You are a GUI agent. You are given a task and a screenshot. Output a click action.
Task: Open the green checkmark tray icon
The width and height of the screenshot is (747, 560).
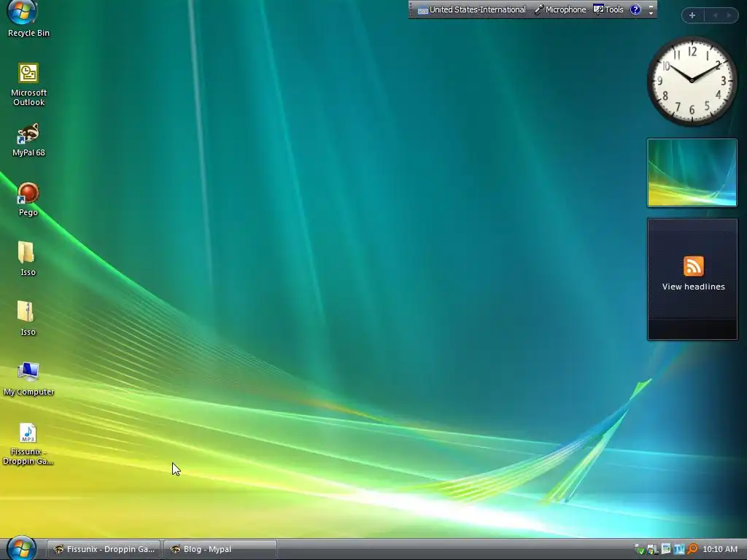640,549
